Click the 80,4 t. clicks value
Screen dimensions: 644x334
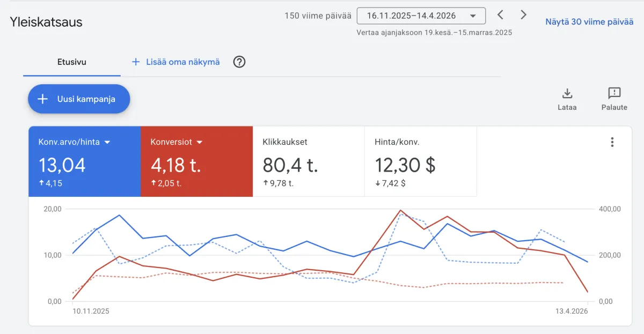[x=290, y=165]
